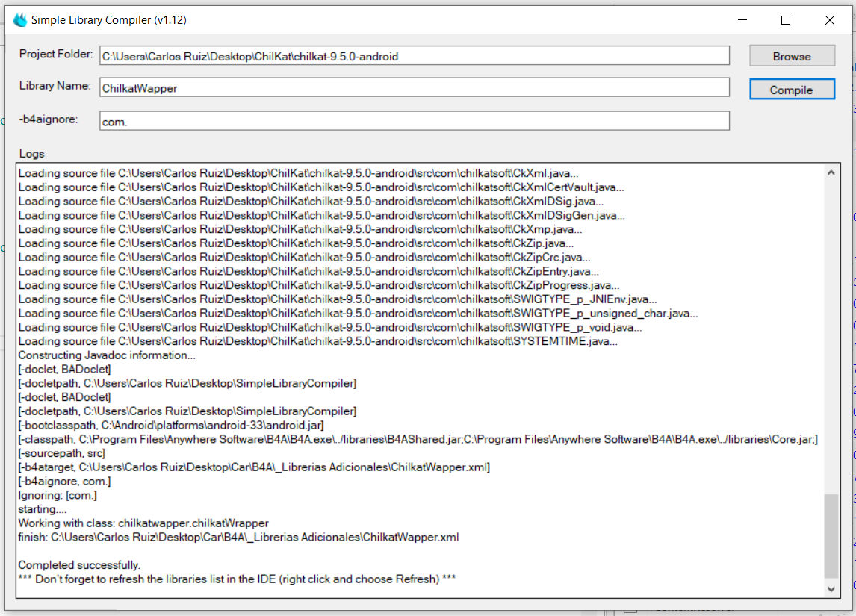
Task: Click the 'Constructing Javadoc information...' log line
Action: point(107,355)
